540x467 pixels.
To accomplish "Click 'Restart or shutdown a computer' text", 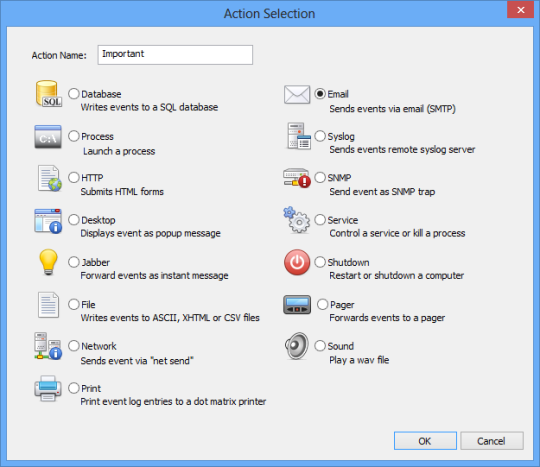I will pos(396,276).
